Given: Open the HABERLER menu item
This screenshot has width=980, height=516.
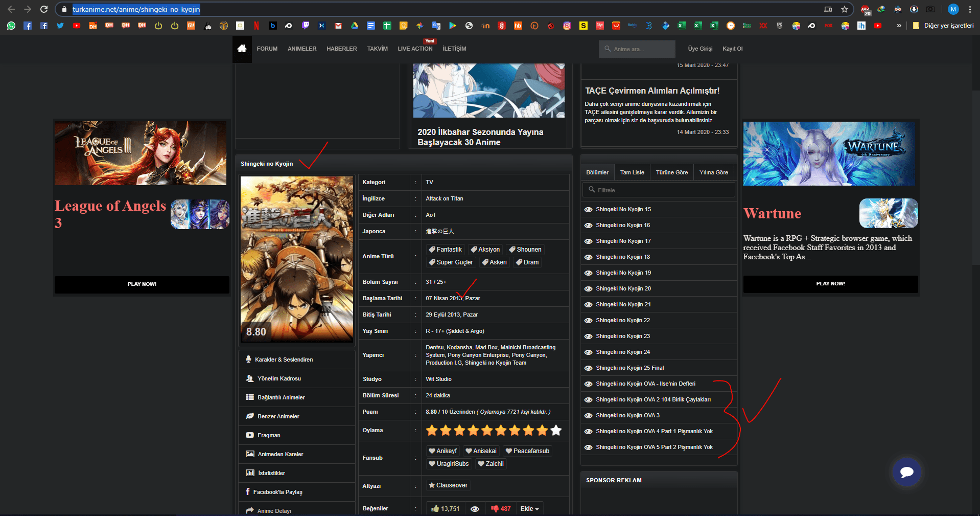Looking at the screenshot, I should (x=342, y=49).
